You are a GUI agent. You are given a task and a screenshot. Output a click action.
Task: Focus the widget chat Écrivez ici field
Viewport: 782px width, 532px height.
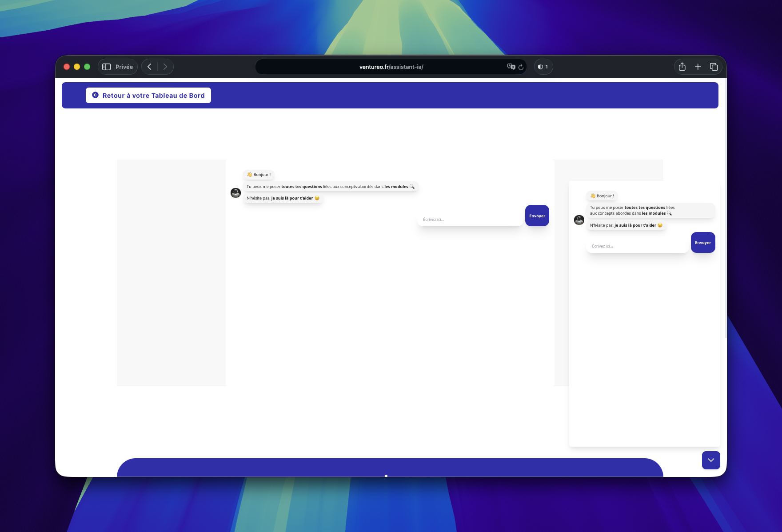[x=637, y=246]
